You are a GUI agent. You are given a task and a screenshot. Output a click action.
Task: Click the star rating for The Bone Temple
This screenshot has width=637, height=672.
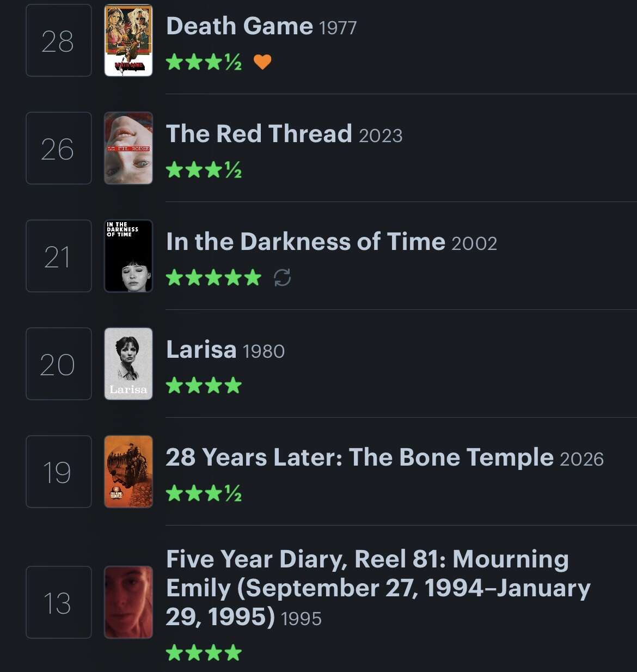204,493
